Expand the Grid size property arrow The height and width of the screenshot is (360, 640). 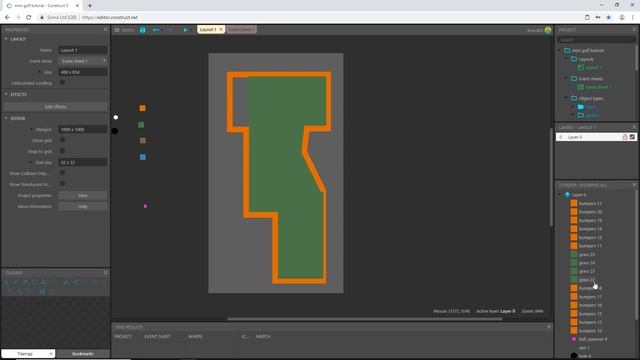(x=30, y=162)
